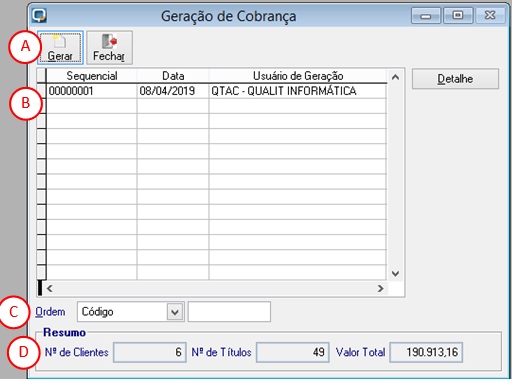Image resolution: width=512 pixels, height=381 pixels.
Task: Click the grid scroll down arrow
Action: click(x=395, y=274)
